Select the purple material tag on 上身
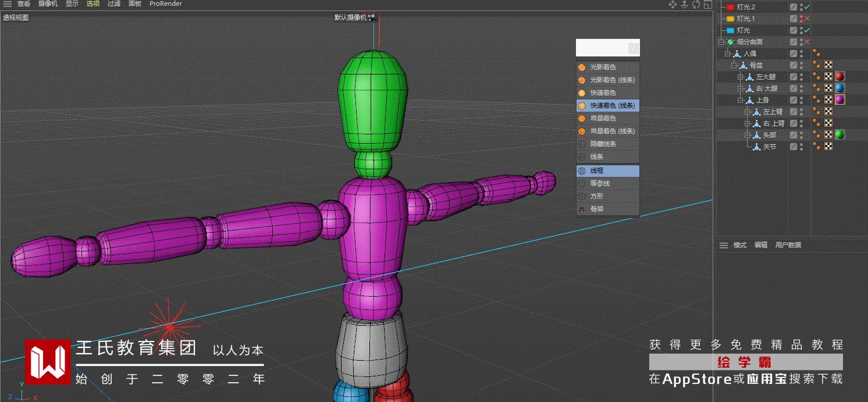Image resolution: width=868 pixels, height=402 pixels. (839, 99)
